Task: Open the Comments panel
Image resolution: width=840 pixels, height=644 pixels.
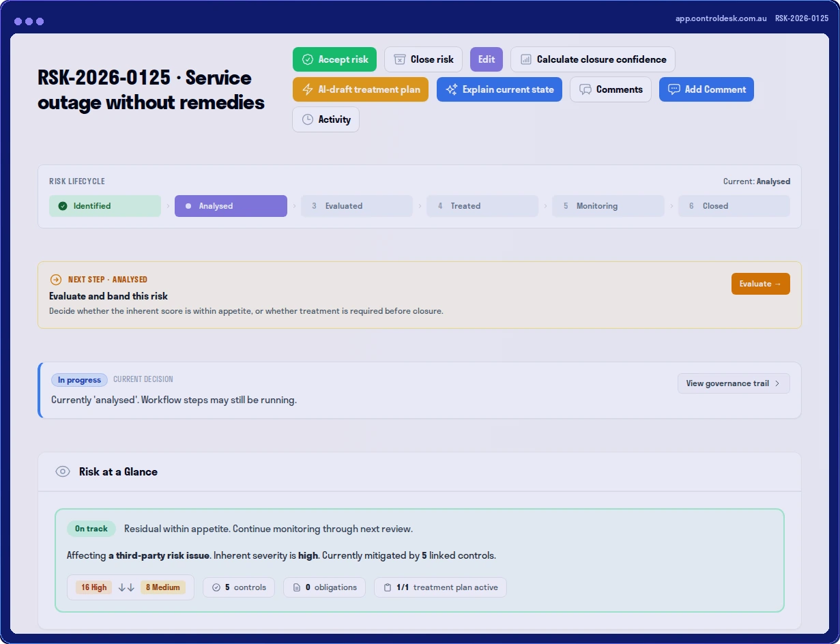Action: pyautogui.click(x=611, y=89)
